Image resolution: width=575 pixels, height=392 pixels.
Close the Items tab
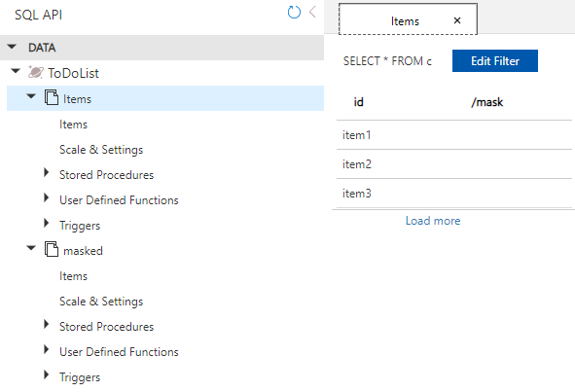[457, 20]
